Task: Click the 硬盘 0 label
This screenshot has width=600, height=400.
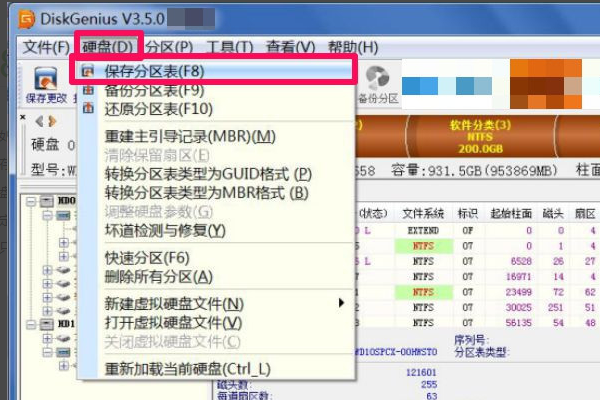Action: coord(53,145)
